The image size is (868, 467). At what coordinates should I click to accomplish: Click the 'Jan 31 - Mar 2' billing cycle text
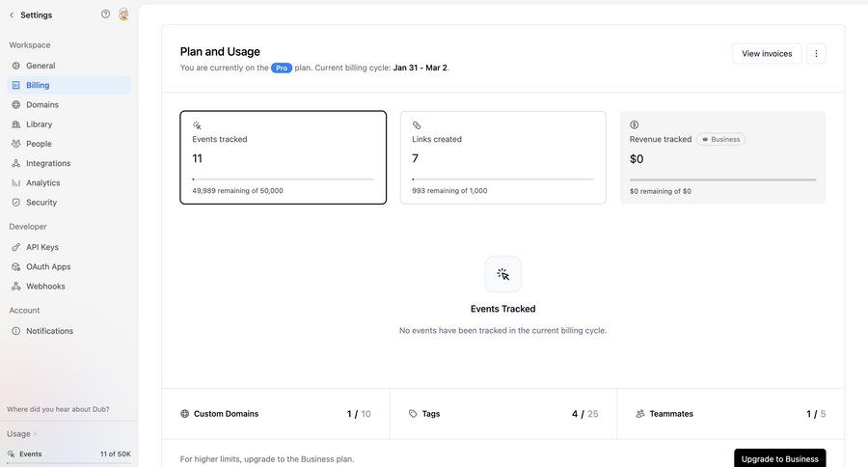coord(420,68)
